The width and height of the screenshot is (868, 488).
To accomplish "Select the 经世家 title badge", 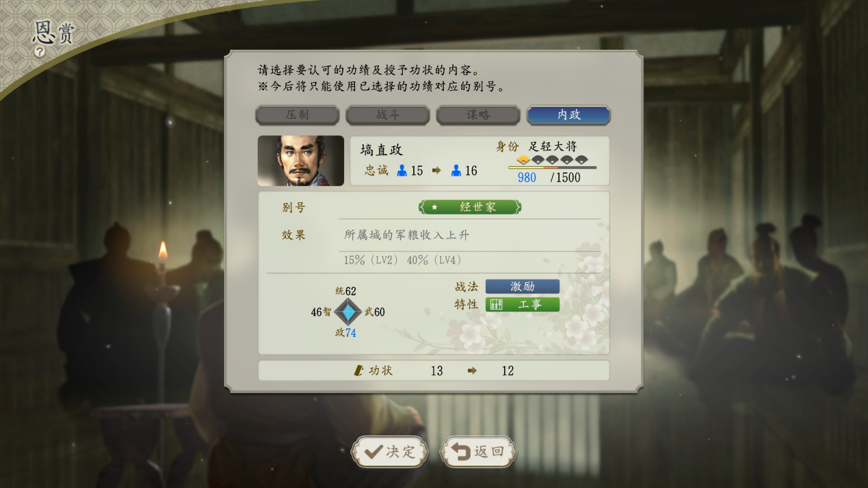I will [470, 207].
